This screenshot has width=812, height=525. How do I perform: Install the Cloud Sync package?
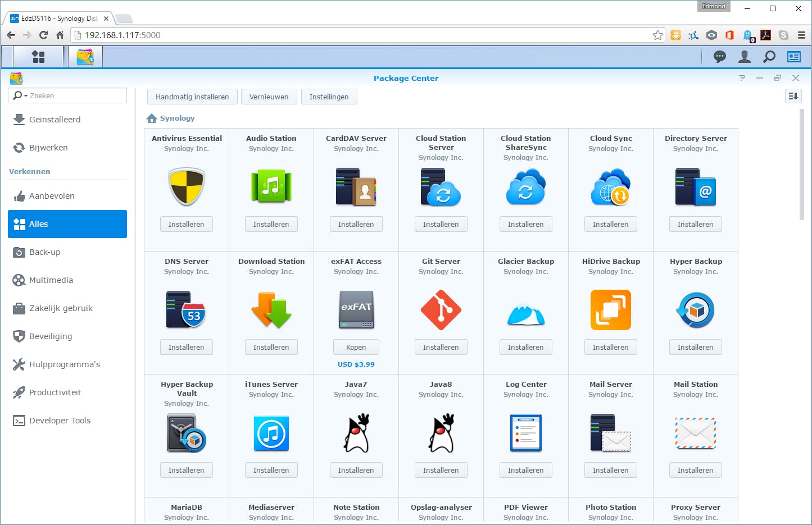611,224
